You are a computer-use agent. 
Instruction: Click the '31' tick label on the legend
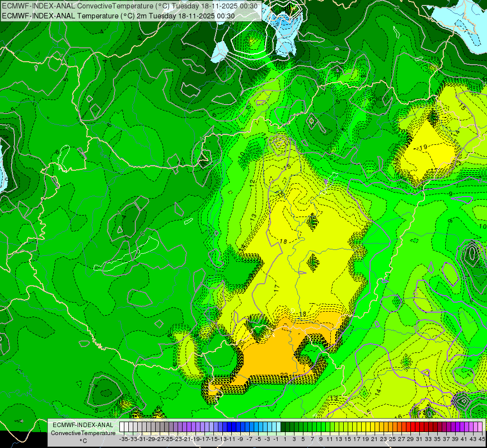coord(419,439)
